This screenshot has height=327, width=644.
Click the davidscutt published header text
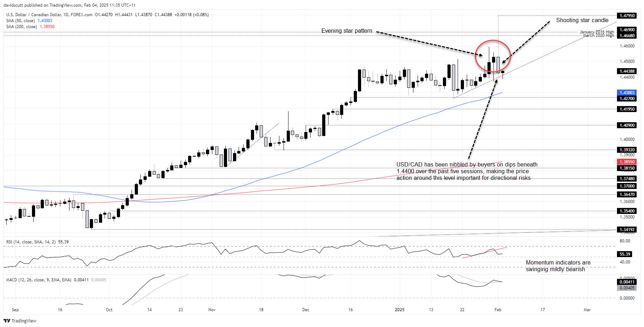[69, 5]
